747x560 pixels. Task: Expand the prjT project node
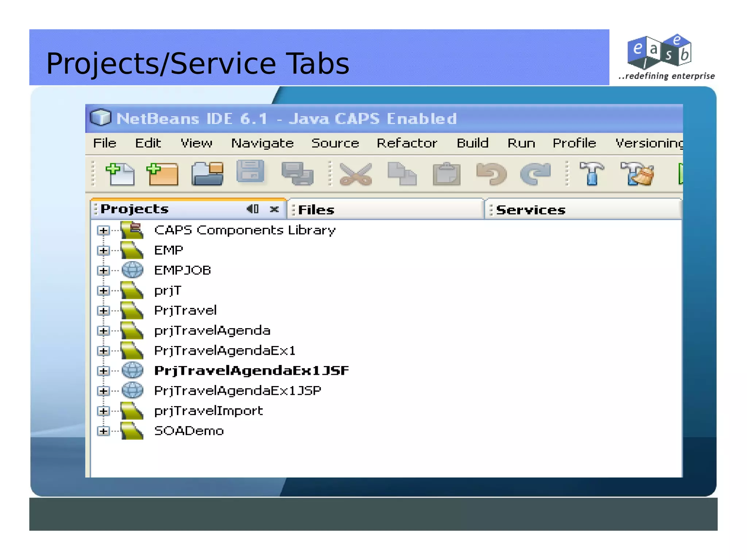click(x=104, y=291)
